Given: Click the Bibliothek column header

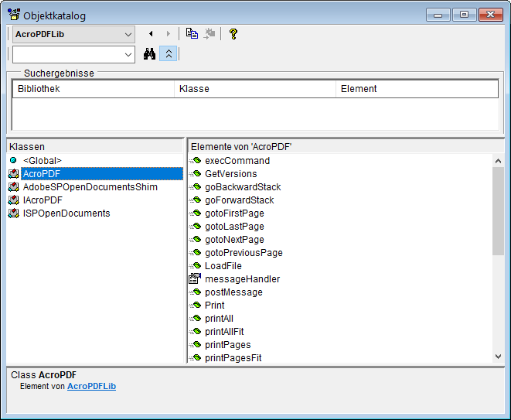Looking at the screenshot, I should 94,89.
